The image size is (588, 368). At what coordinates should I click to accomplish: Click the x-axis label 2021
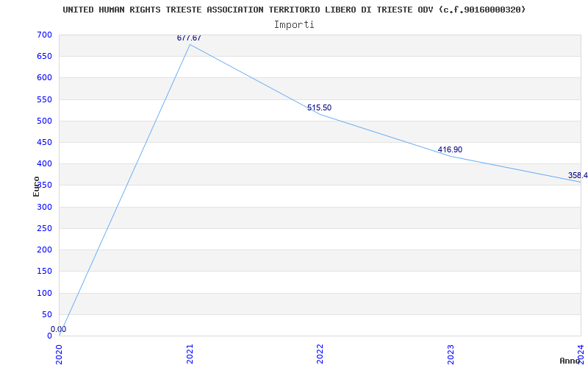point(190,354)
